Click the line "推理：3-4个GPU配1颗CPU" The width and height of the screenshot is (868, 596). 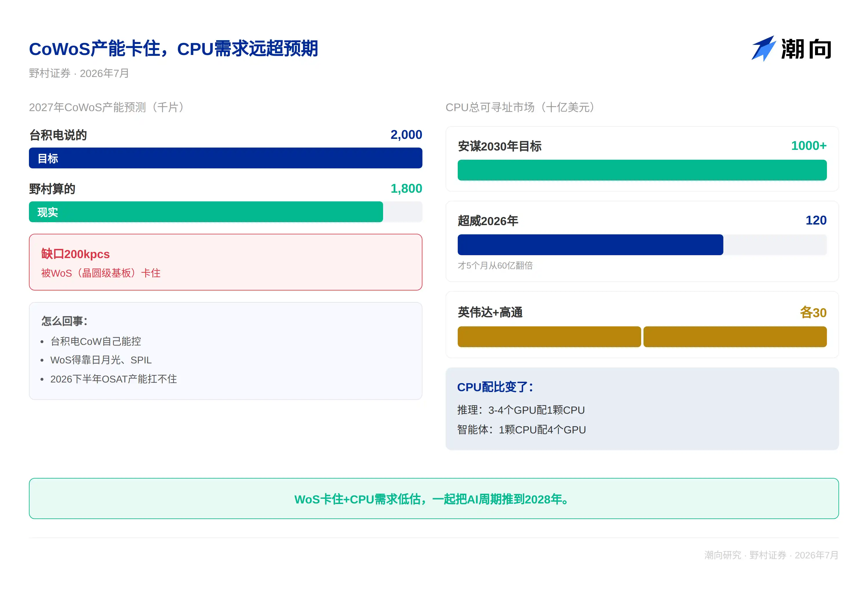521,410
